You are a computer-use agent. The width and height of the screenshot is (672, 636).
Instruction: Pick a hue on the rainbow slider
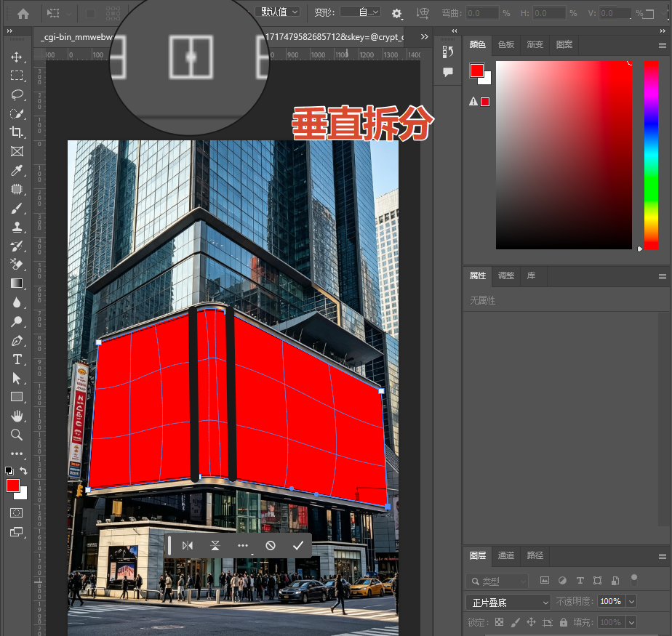click(651, 155)
